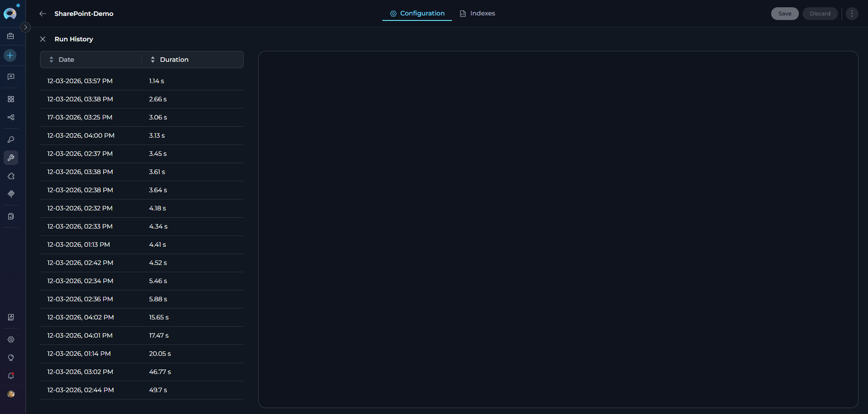Select the run dated 12-03-2026, 03:57 PM
Viewport: 868px width, 414px height.
142,81
